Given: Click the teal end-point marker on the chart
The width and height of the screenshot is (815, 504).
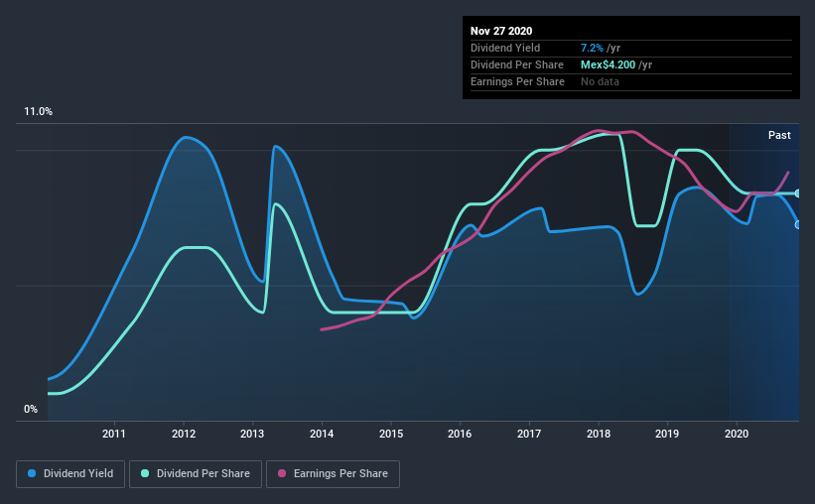Looking at the screenshot, I should [798, 193].
